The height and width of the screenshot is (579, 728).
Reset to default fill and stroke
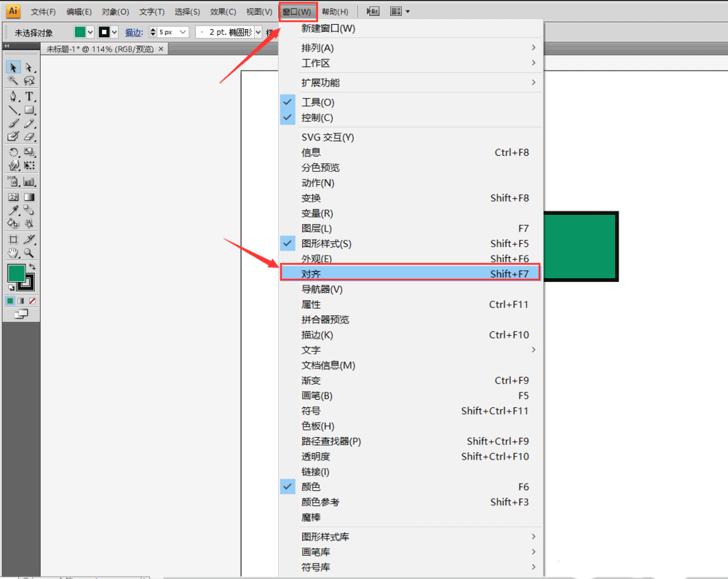point(11,288)
